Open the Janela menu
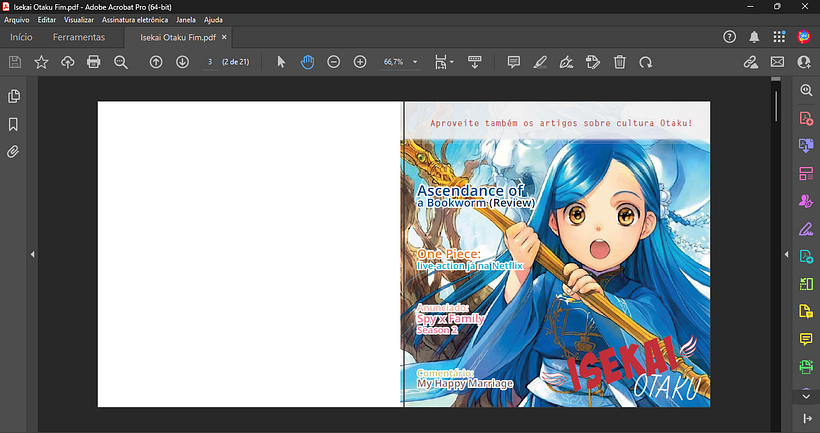Image resolution: width=820 pixels, height=433 pixels. [186, 20]
